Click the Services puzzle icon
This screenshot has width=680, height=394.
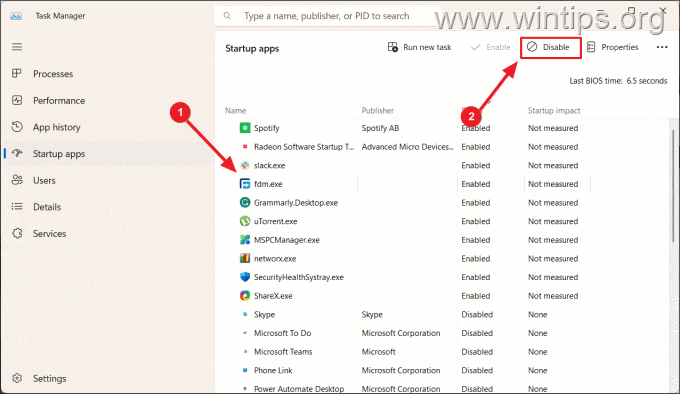click(x=17, y=234)
